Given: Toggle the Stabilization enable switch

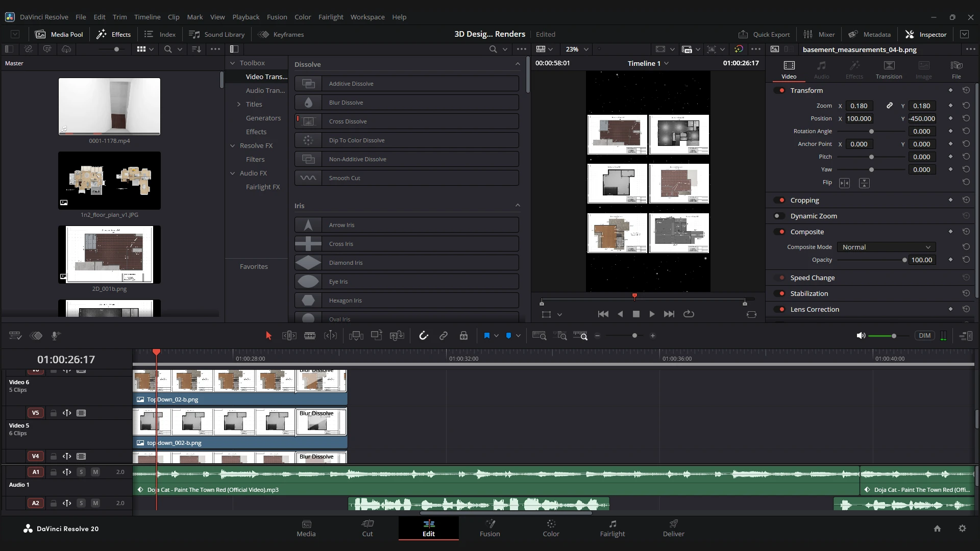Looking at the screenshot, I should tap(779, 294).
